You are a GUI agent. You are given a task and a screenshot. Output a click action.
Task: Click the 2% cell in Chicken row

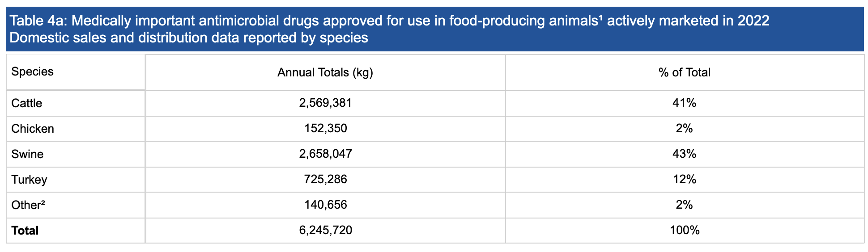684,128
